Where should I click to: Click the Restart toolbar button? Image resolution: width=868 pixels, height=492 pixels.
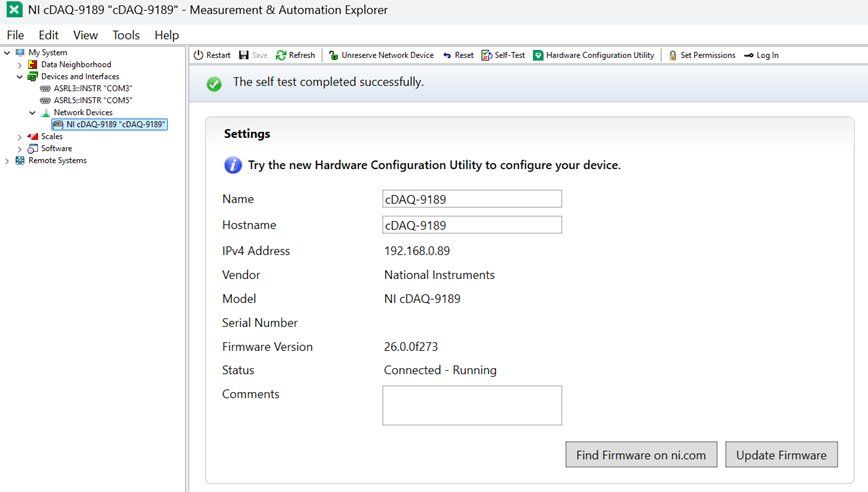coord(212,55)
